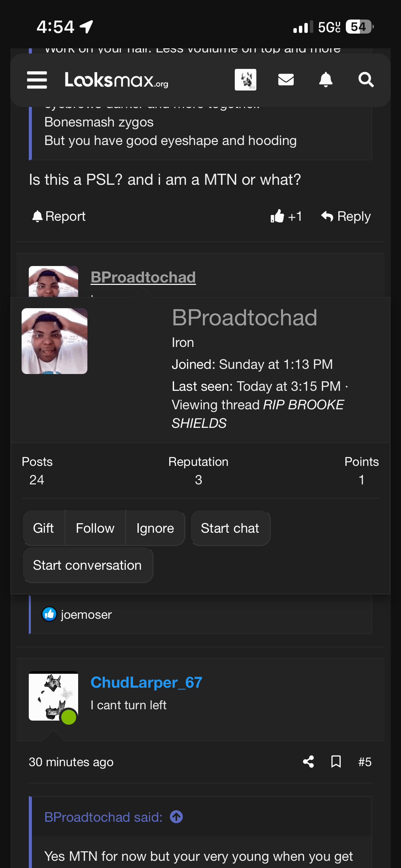Open the alerts bell icon
Screen dimensions: 401x868
326,80
